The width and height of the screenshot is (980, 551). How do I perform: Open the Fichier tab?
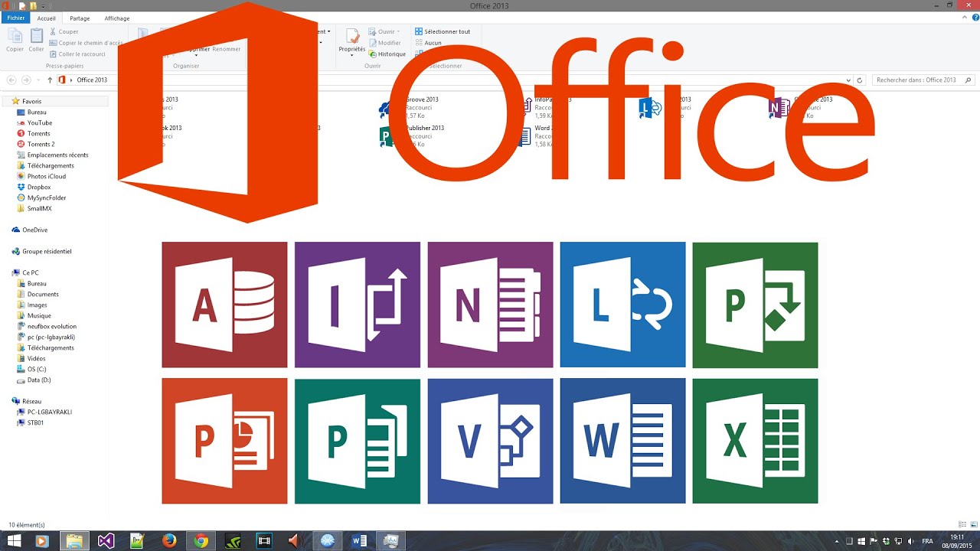(15, 18)
